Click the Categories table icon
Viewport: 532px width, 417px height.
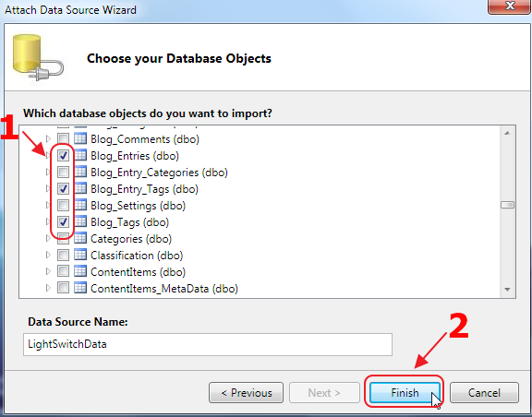[80, 238]
